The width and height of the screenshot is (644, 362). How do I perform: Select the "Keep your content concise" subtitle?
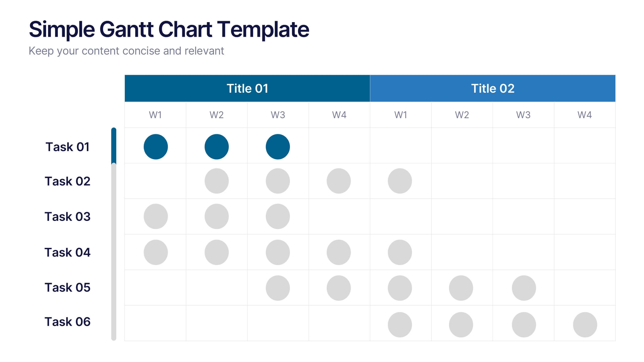point(126,51)
